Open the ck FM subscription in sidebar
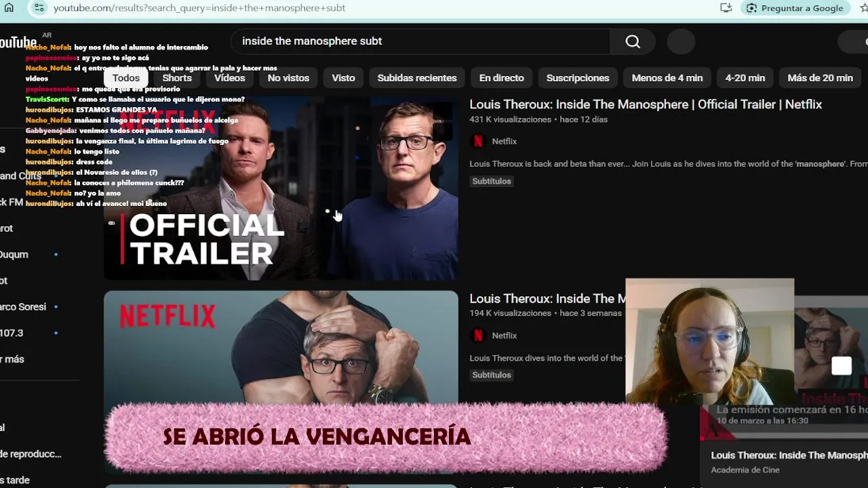This screenshot has height=488, width=868. tap(12, 202)
